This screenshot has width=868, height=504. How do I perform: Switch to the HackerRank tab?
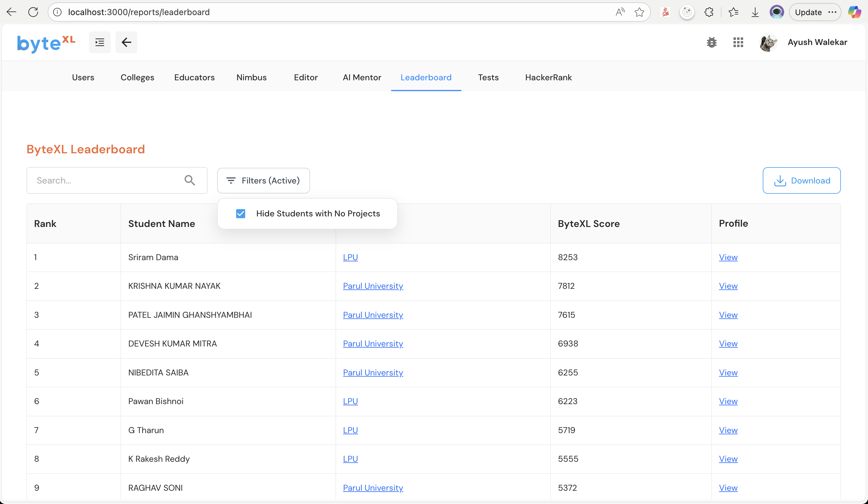point(548,77)
